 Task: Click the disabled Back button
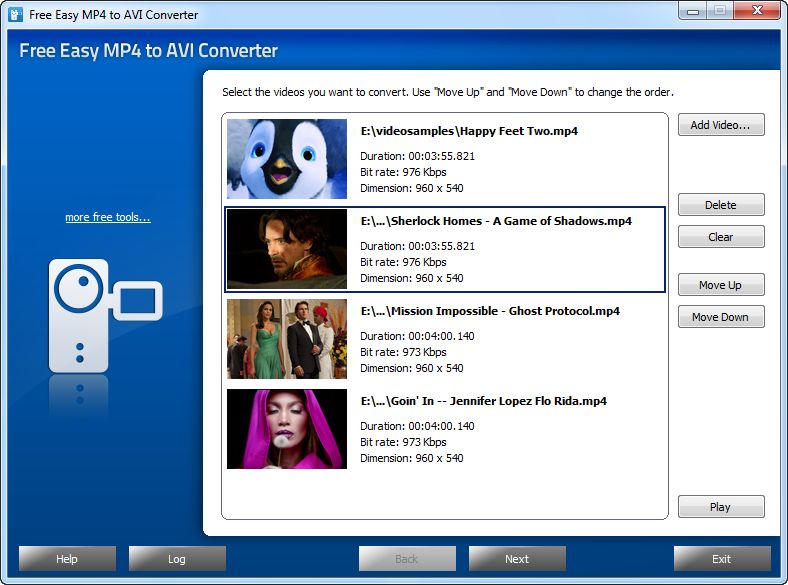click(x=407, y=559)
